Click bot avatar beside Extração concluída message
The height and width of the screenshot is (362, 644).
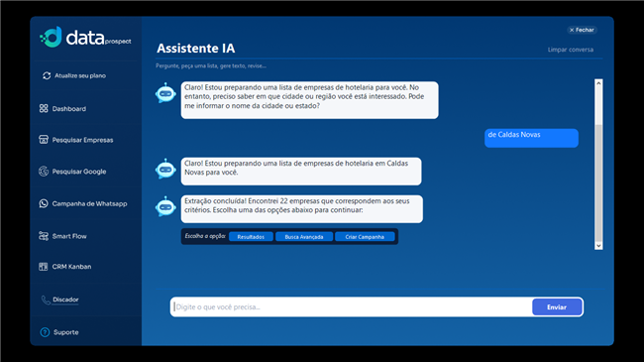coord(165,206)
